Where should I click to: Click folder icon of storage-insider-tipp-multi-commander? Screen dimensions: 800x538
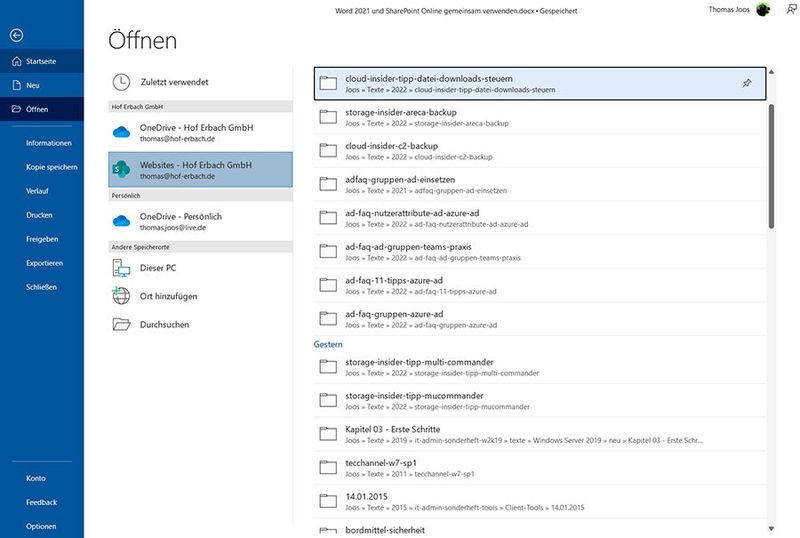coord(328,367)
